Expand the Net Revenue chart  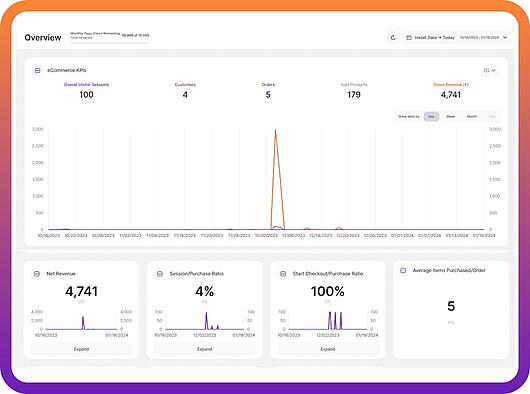(81, 349)
